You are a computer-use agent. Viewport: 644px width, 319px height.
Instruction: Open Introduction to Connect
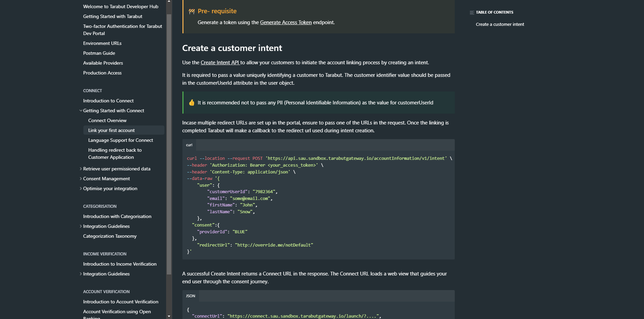tap(108, 101)
